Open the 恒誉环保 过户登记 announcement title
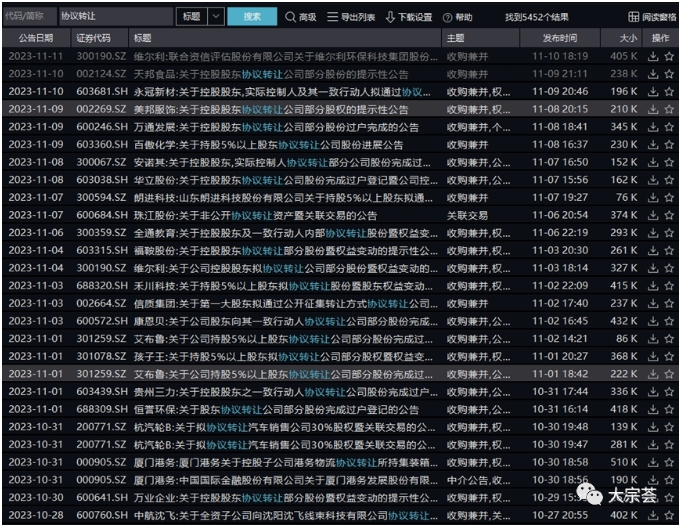Screen dimensions: 683x528 276,409
